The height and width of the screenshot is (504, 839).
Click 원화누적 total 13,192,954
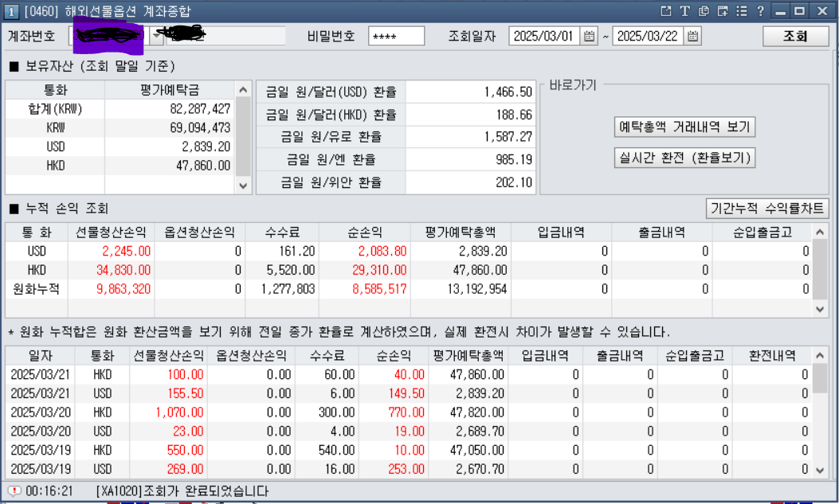click(x=477, y=289)
